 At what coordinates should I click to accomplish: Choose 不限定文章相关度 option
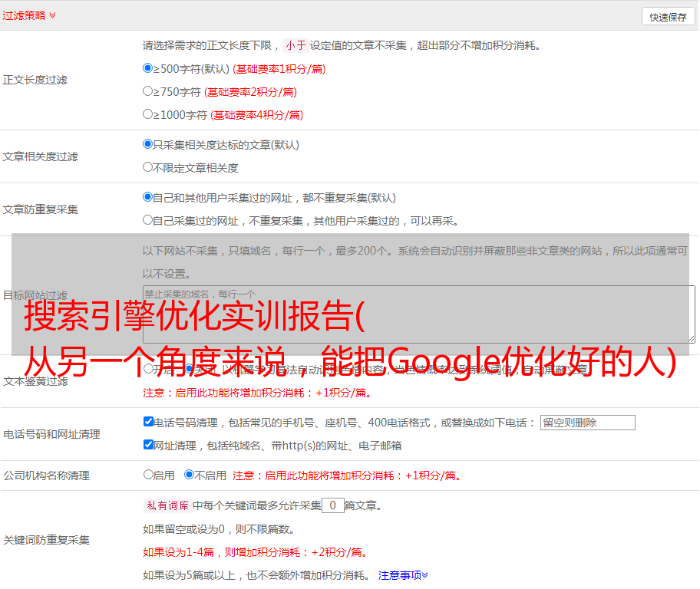[x=148, y=167]
